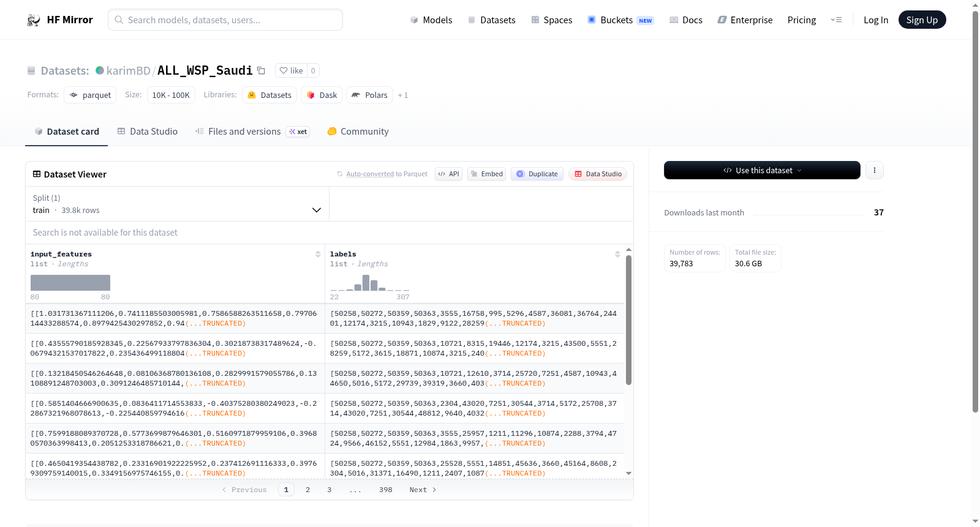Expand the more navigation menu icon
This screenshot has width=980, height=527.
point(836,20)
